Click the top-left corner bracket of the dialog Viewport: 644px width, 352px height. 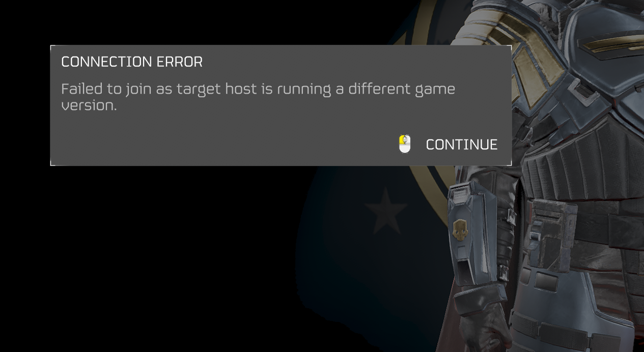53,48
